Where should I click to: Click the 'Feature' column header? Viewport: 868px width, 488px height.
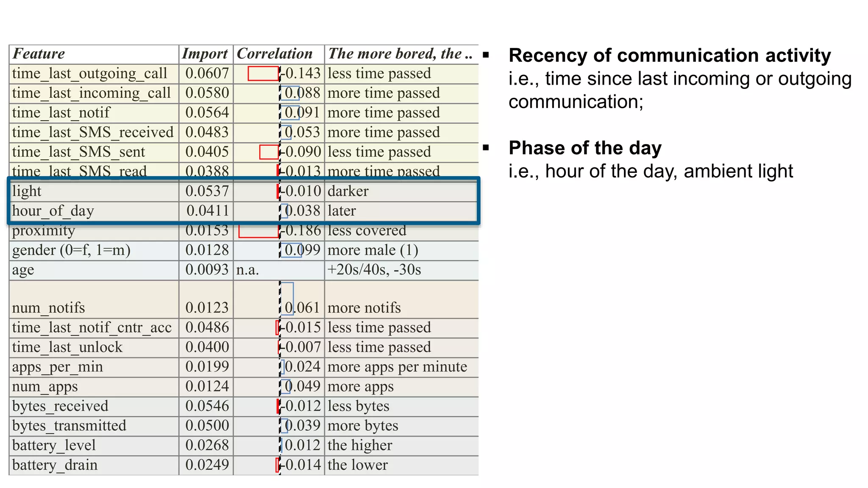pos(94,54)
